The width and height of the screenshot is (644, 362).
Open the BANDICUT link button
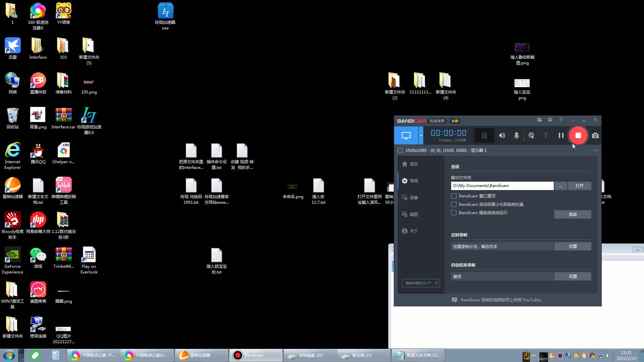[x=421, y=283]
